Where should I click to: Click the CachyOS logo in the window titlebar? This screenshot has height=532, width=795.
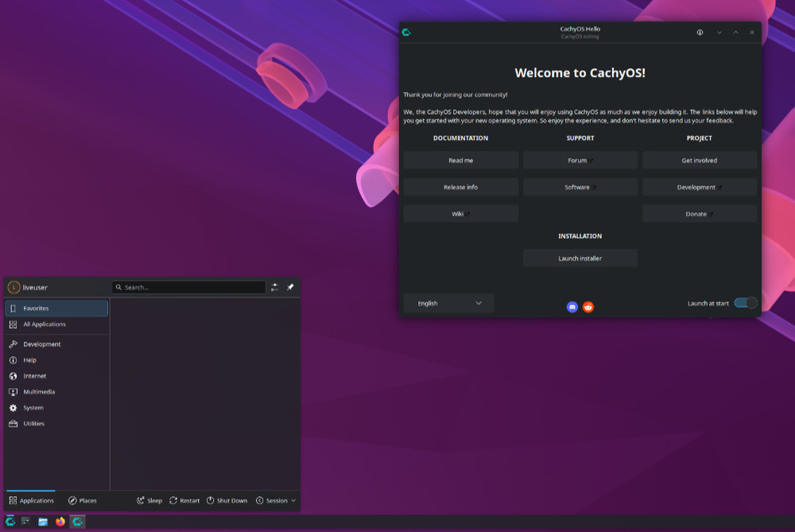pos(407,32)
